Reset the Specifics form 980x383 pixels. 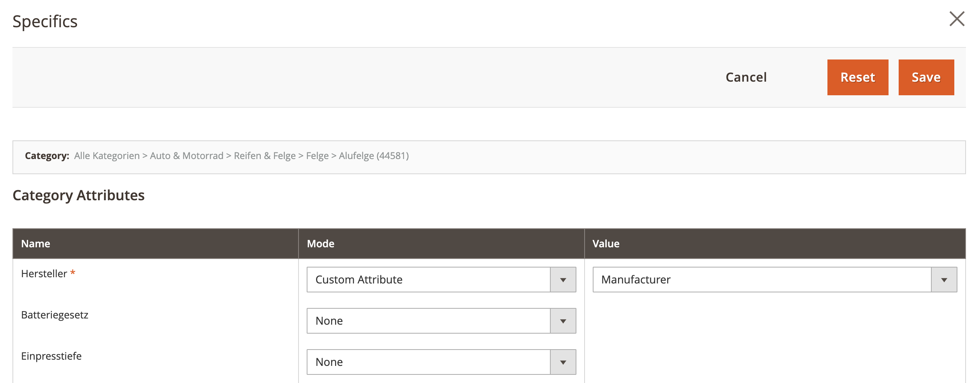coord(857,77)
